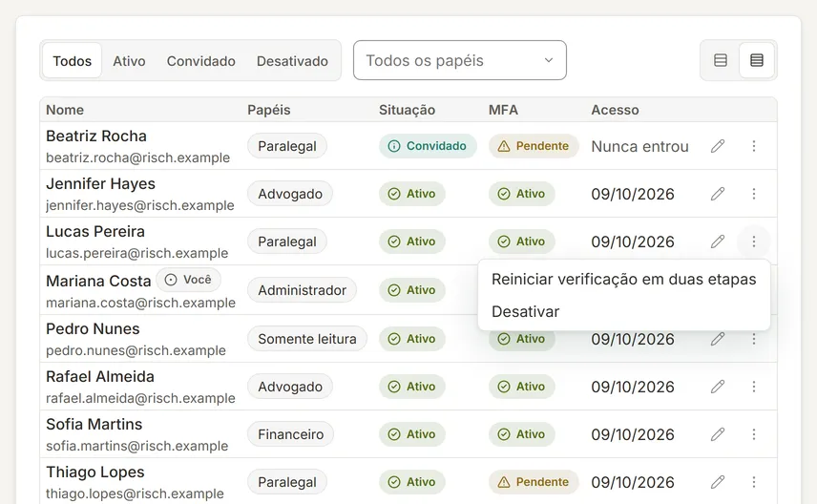
Task: Edit Lucas Pereira using pencil icon
Action: point(718,241)
